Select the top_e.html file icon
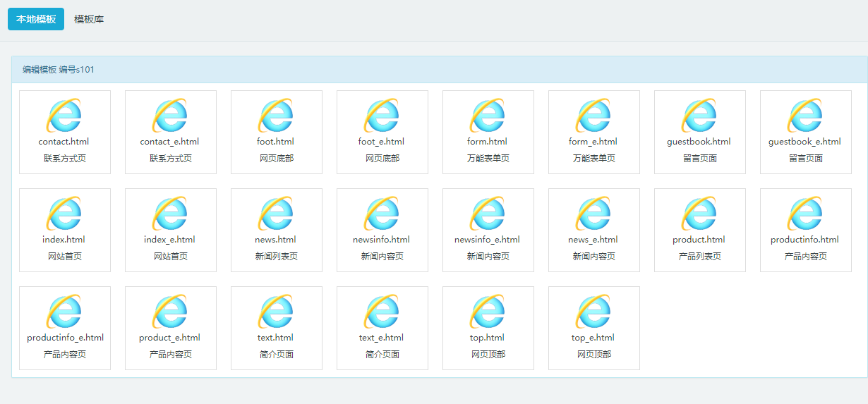 coord(593,312)
